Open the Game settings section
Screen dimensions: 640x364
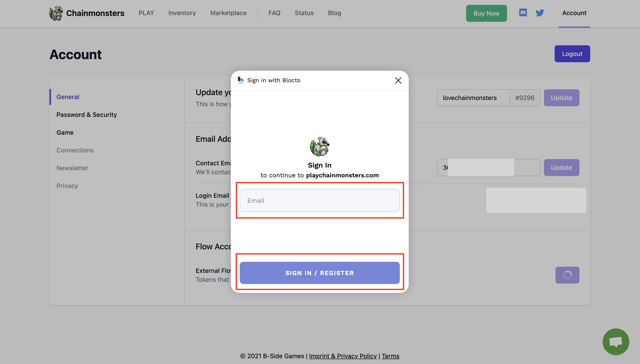coord(65,132)
